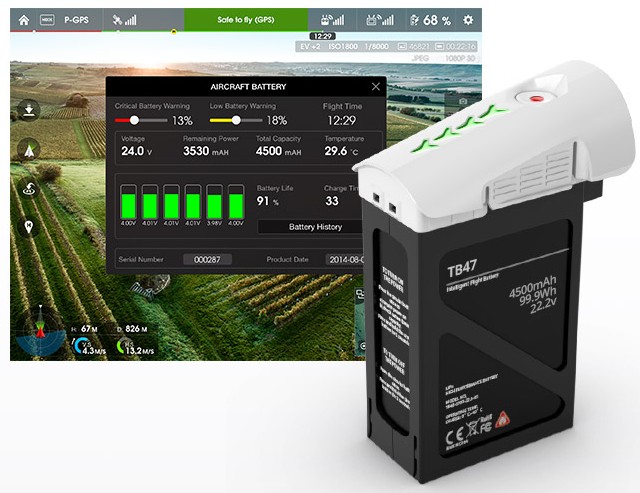
Task: Open HD video link signal icon
Action: 380,20
